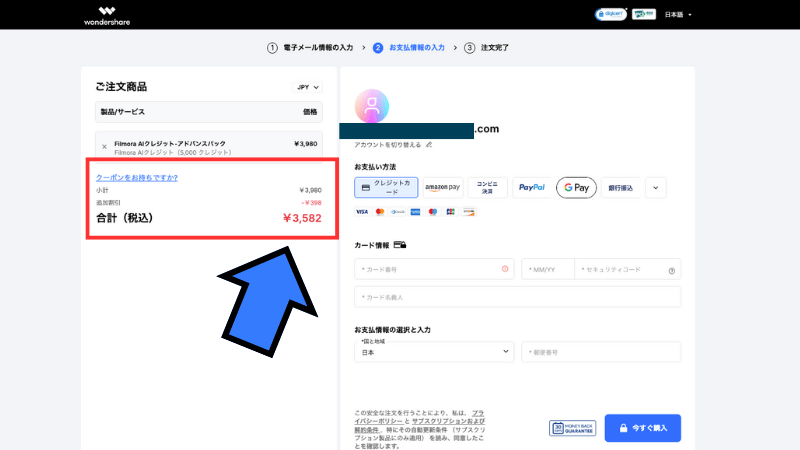Click the Wondershare logo in header
The height and width of the screenshot is (450, 800).
coord(107,16)
